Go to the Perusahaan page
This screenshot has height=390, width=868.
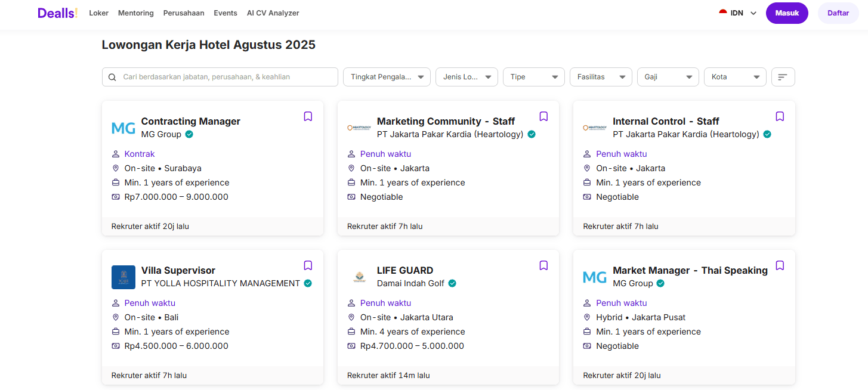tap(184, 13)
